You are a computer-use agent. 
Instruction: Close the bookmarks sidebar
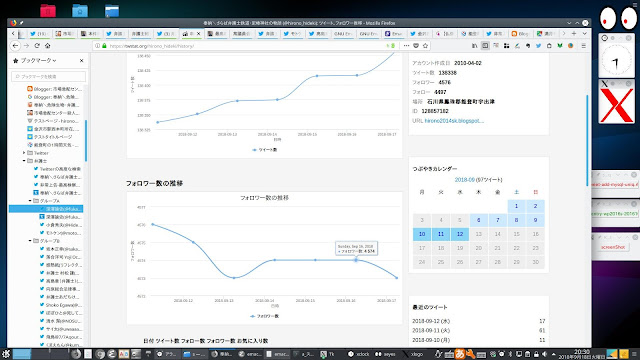81,60
